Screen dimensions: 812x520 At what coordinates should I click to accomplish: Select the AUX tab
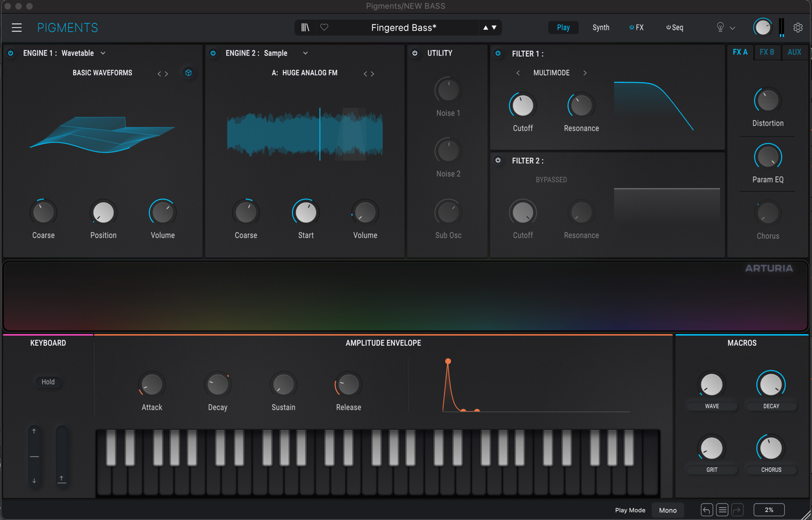[794, 52]
